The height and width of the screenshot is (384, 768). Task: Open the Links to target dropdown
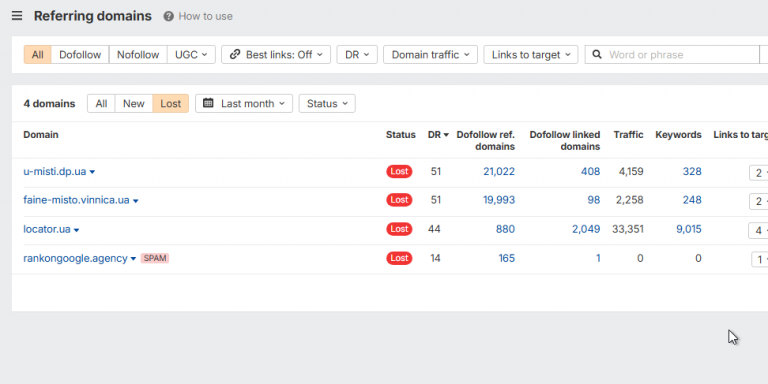pos(531,54)
